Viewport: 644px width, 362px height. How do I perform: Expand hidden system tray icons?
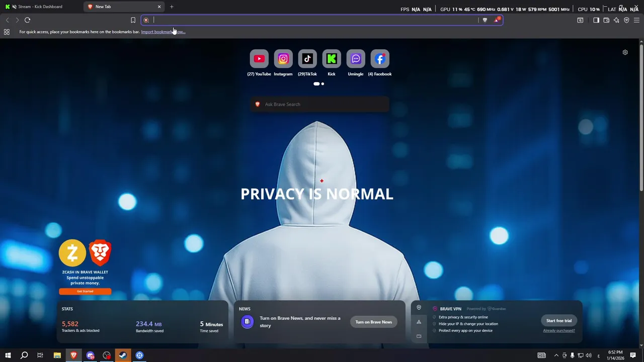(556, 355)
